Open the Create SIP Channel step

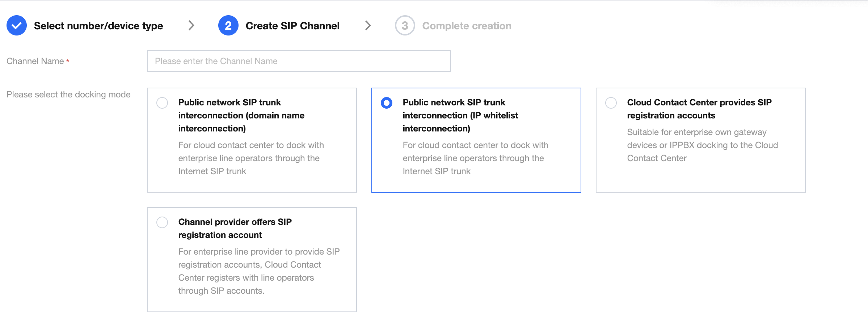click(x=292, y=26)
